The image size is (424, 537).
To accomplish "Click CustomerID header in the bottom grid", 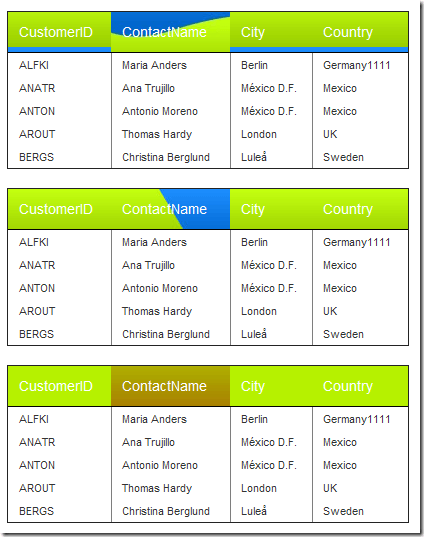I will 60,386.
